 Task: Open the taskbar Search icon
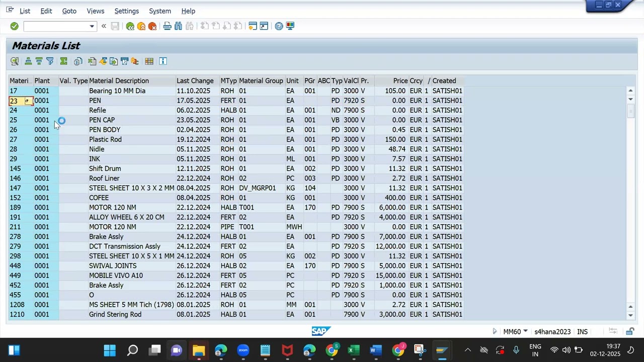(132, 350)
